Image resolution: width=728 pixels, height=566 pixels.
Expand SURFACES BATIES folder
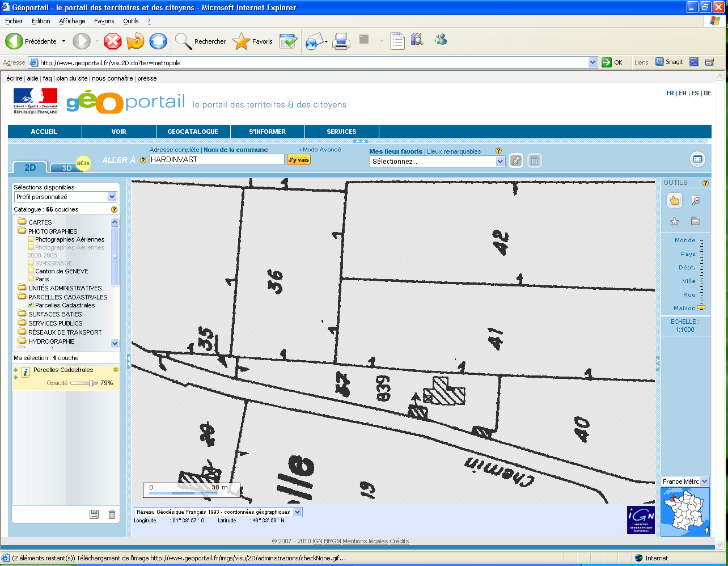click(x=22, y=314)
